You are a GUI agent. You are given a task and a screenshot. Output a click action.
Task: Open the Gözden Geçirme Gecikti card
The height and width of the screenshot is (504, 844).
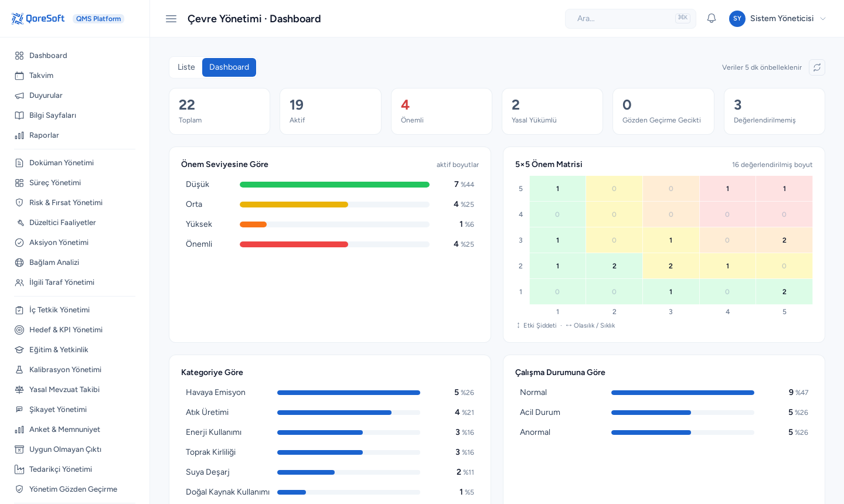pos(663,111)
